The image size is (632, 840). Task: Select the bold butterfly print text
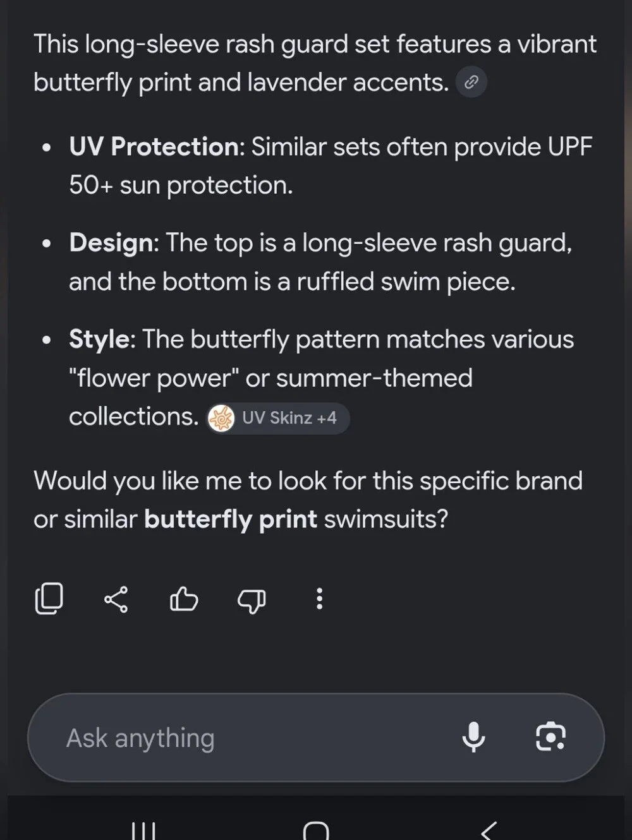point(231,519)
